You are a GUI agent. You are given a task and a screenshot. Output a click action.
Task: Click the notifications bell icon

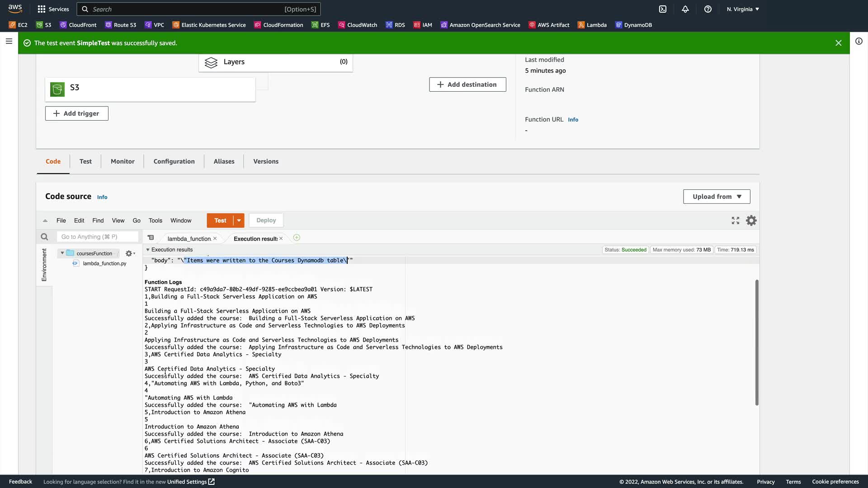tap(685, 9)
